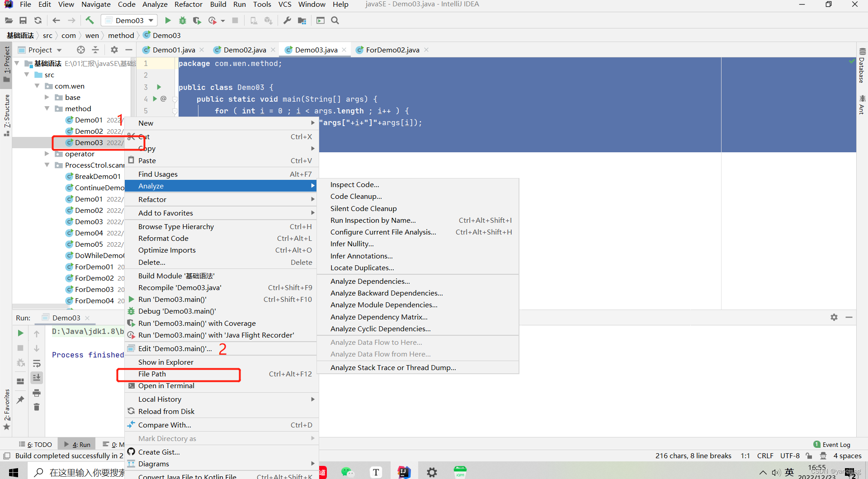Click File Path in context menu
The image size is (868, 479).
pos(222,374)
